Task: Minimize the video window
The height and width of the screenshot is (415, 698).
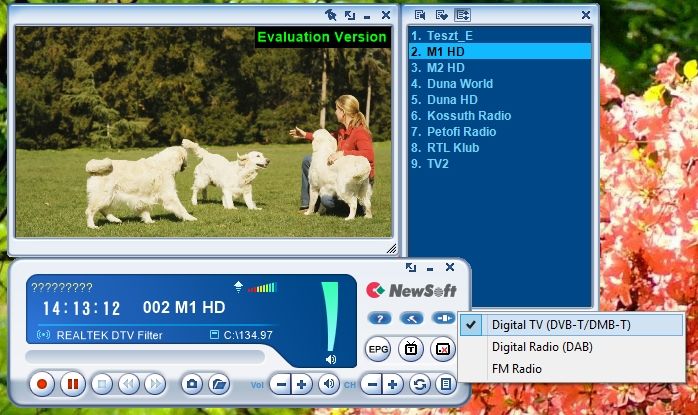Action: click(367, 17)
